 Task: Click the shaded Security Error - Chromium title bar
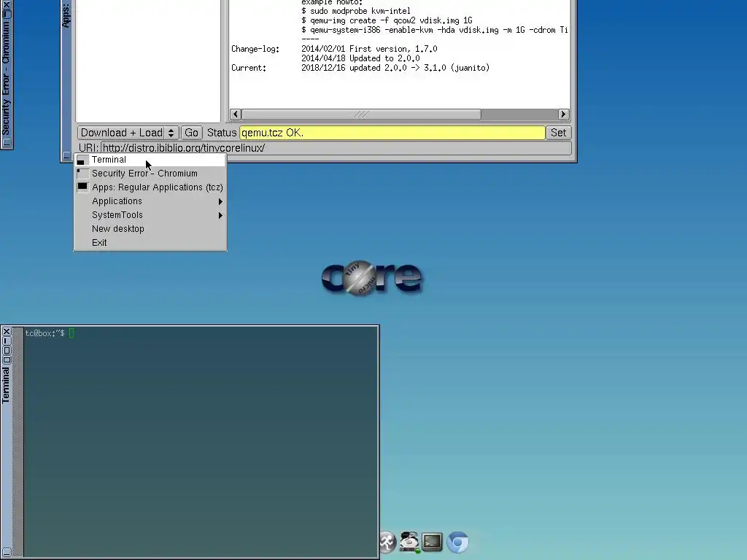click(x=6, y=79)
